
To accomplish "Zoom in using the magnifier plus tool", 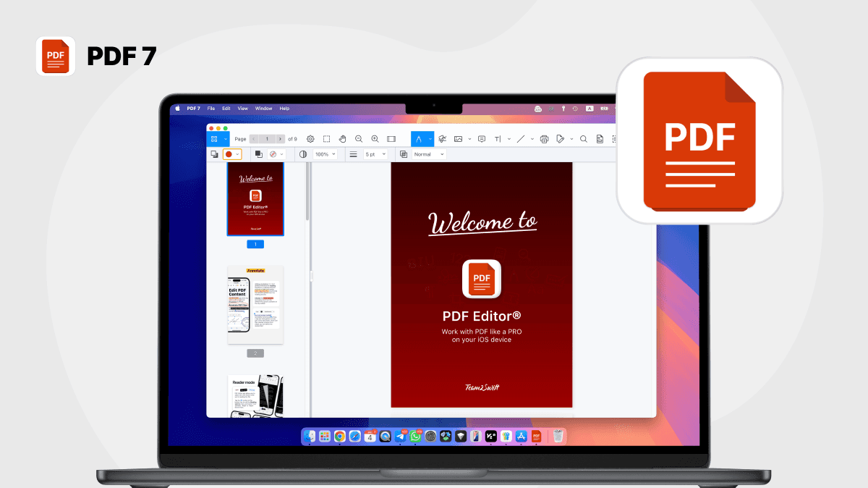I will coord(375,138).
